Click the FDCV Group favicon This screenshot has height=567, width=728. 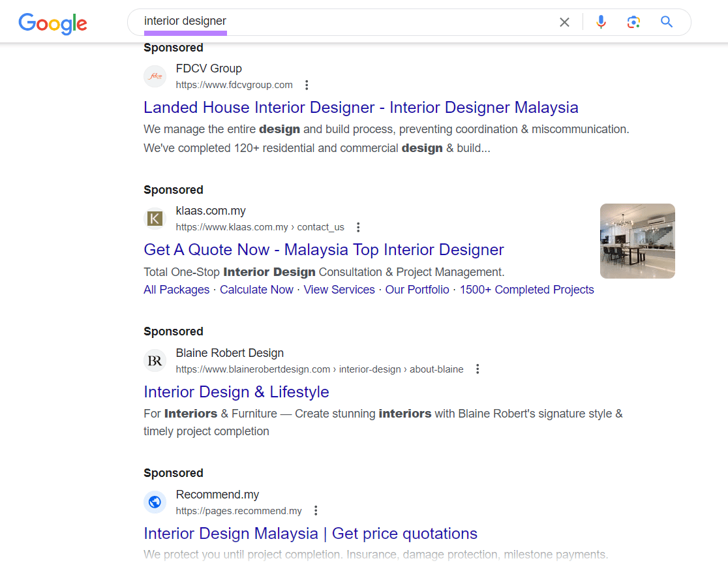coord(155,76)
